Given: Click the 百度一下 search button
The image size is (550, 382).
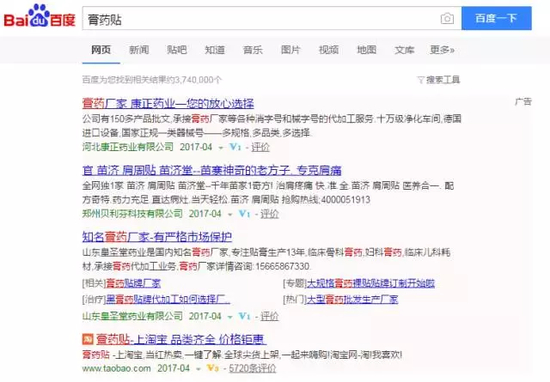Looking at the screenshot, I should pyautogui.click(x=496, y=18).
